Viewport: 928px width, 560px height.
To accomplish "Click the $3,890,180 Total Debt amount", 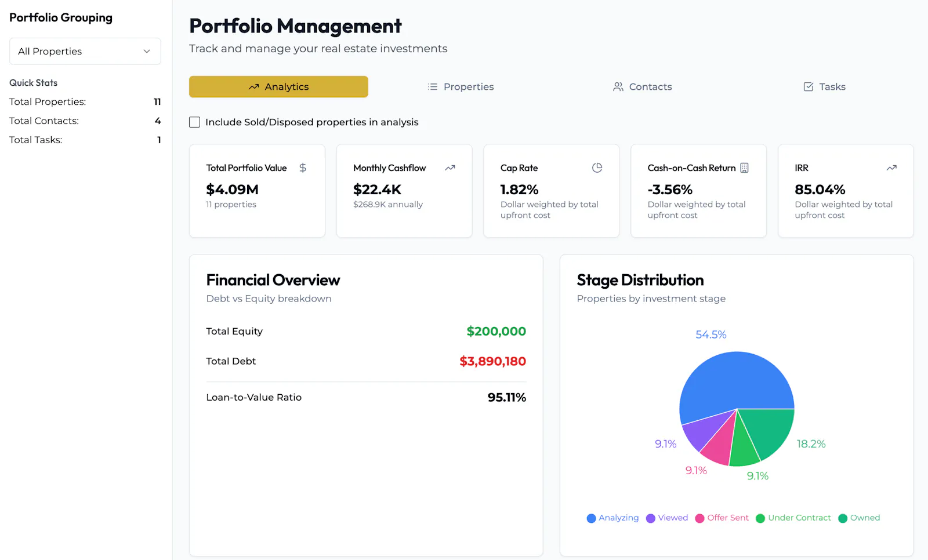I will tap(492, 362).
